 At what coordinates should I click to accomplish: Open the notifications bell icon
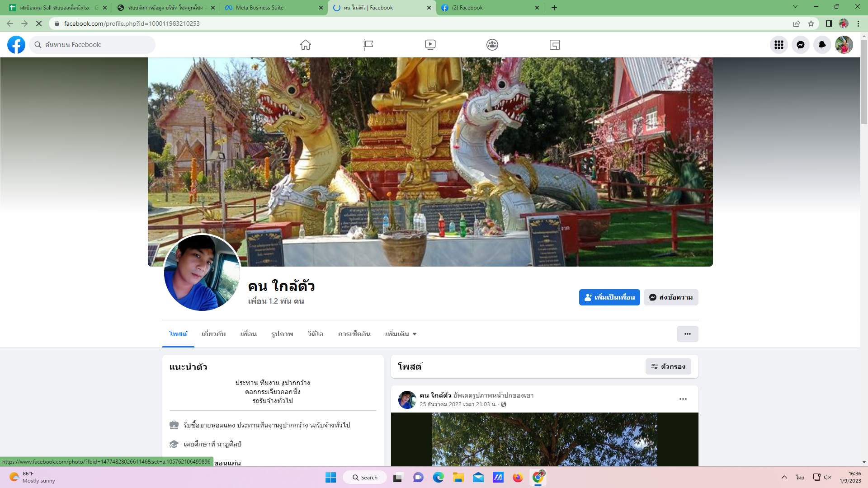point(822,45)
